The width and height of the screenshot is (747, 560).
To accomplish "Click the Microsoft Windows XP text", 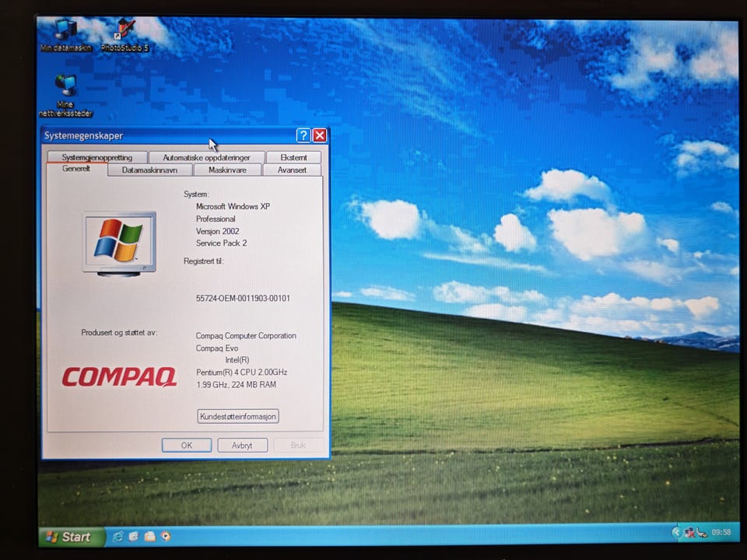I will click(233, 206).
